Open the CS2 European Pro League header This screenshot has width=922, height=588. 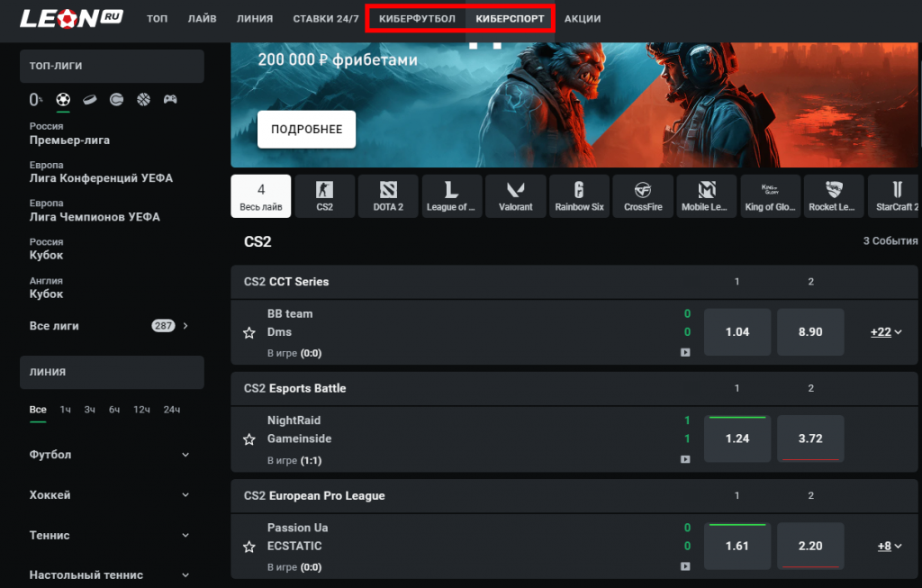tap(574, 495)
